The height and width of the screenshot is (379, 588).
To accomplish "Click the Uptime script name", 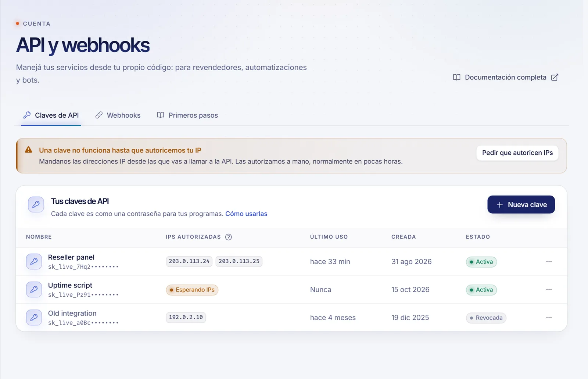I will click(x=70, y=285).
